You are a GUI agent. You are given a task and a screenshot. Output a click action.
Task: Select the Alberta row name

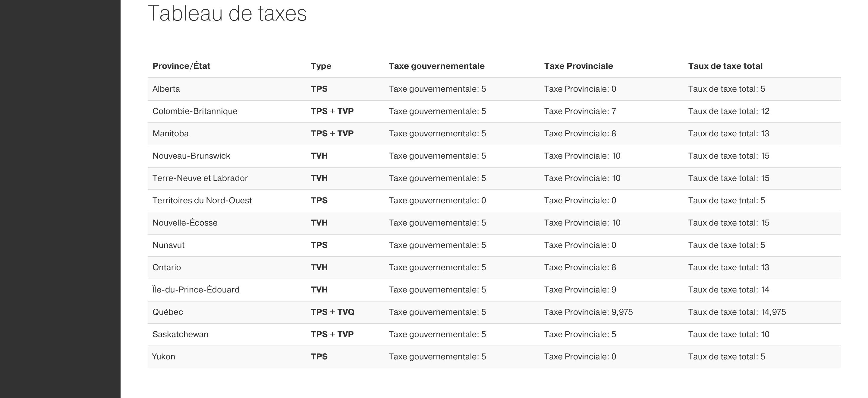click(166, 89)
